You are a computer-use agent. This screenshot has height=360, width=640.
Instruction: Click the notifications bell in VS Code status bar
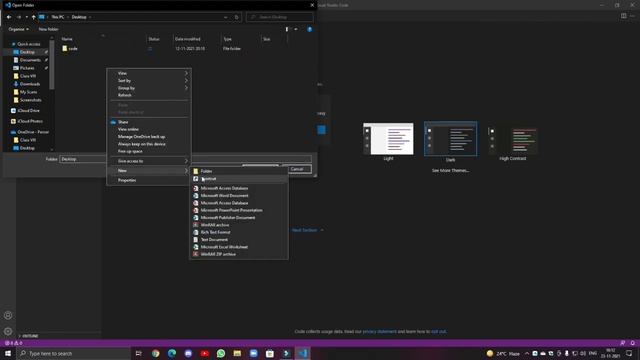(632, 343)
